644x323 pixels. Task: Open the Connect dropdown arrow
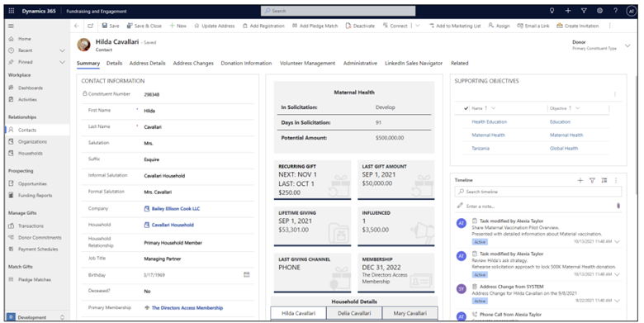tap(418, 26)
